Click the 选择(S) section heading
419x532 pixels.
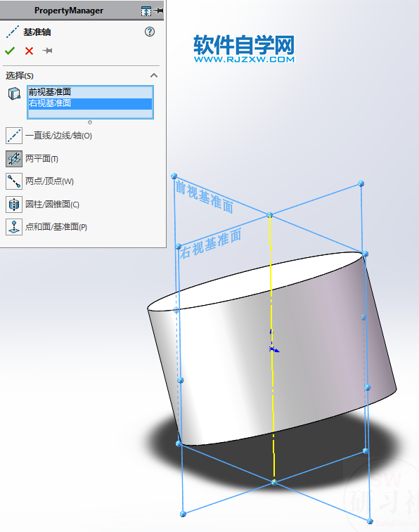[20, 75]
